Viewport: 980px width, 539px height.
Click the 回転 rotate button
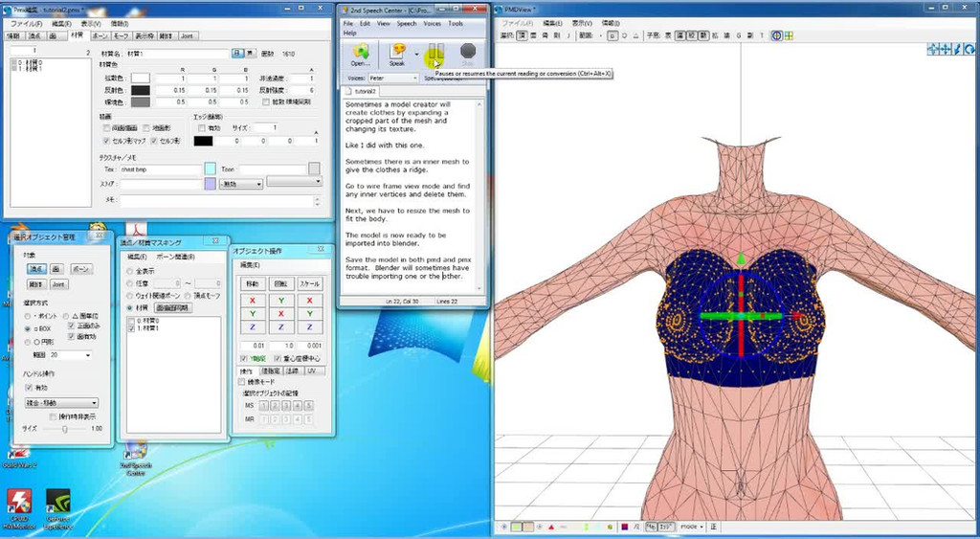(x=281, y=284)
